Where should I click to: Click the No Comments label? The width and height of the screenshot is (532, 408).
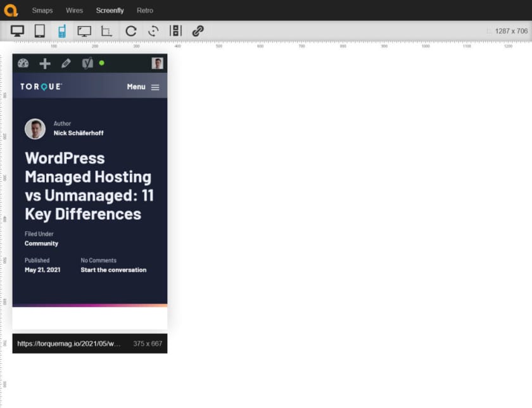(x=98, y=260)
